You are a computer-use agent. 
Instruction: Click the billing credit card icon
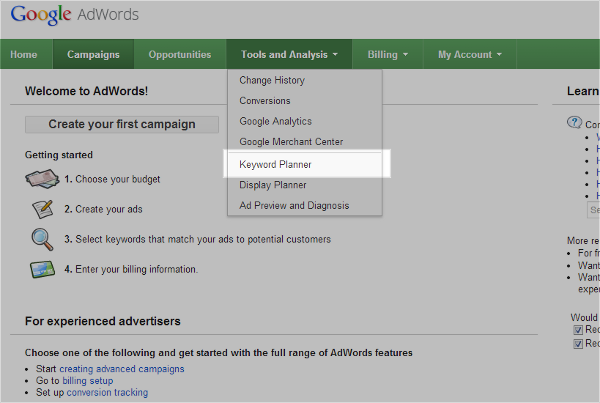point(42,269)
